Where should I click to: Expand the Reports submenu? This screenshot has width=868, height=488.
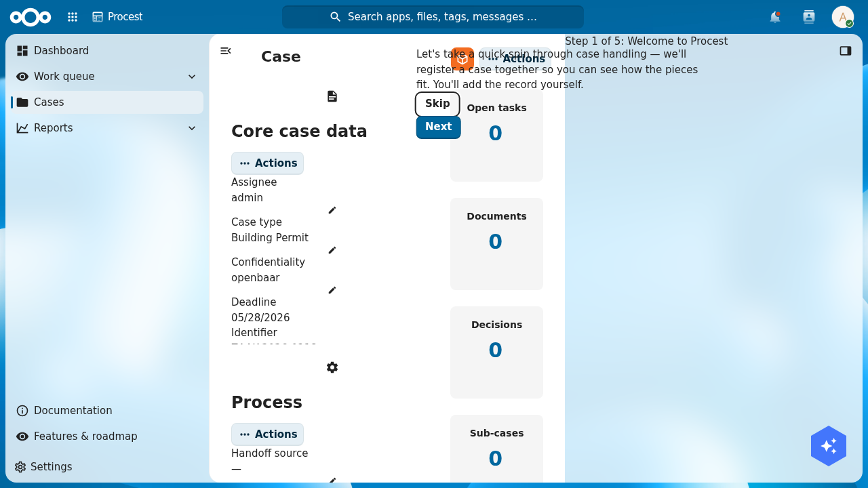coord(192,128)
